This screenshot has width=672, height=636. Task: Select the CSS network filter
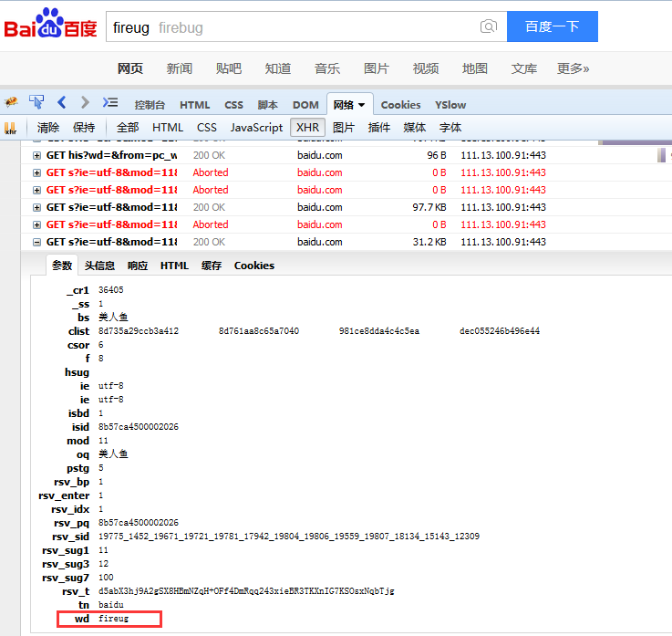pos(207,128)
